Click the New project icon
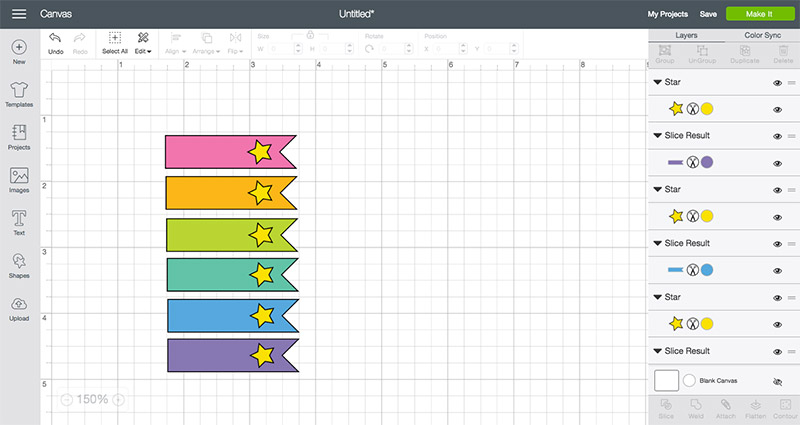Viewport: 800px width, 425px height. pyautogui.click(x=19, y=47)
